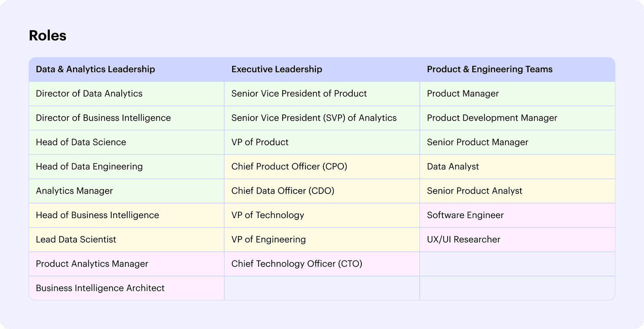
Task: Select the Software Engineer cell
Action: click(465, 215)
